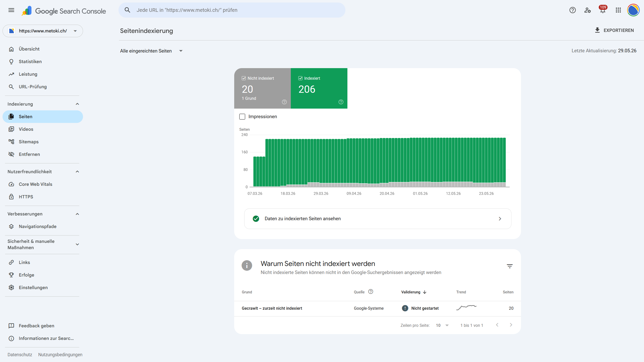Open HTTPS report
This screenshot has height=362, width=644.
[x=43, y=197]
